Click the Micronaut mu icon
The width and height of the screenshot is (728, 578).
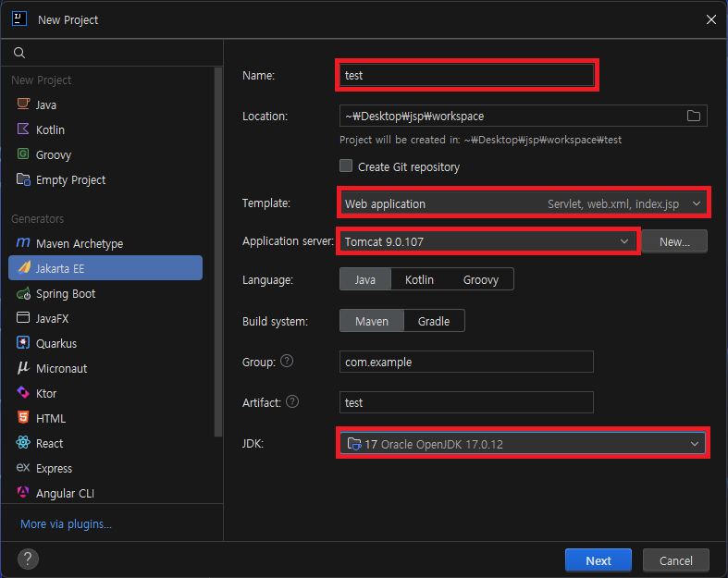23,368
